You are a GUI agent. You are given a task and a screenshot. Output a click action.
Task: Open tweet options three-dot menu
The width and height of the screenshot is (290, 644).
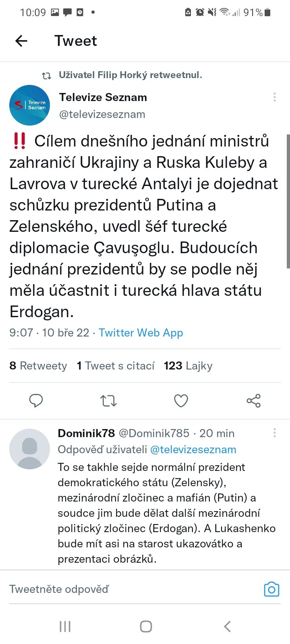pyautogui.click(x=275, y=97)
